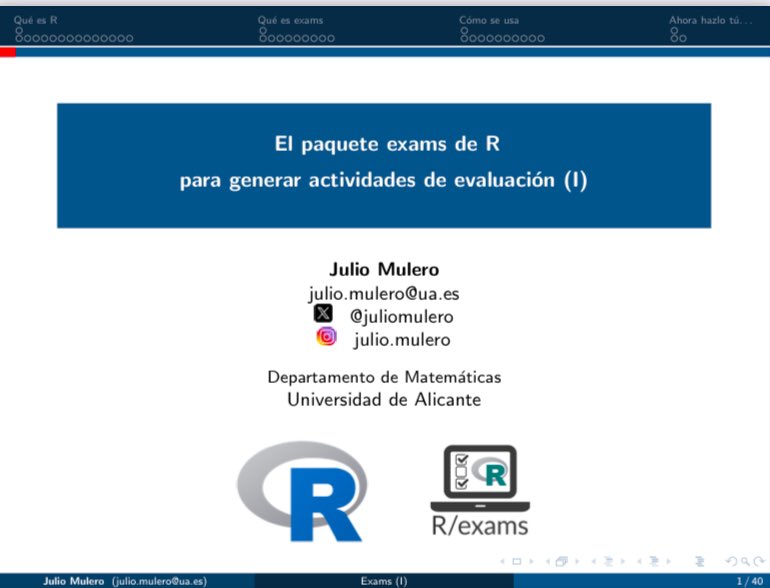The width and height of the screenshot is (770, 588).
Task: Jump to section 'Qué es R'
Action: point(35,20)
